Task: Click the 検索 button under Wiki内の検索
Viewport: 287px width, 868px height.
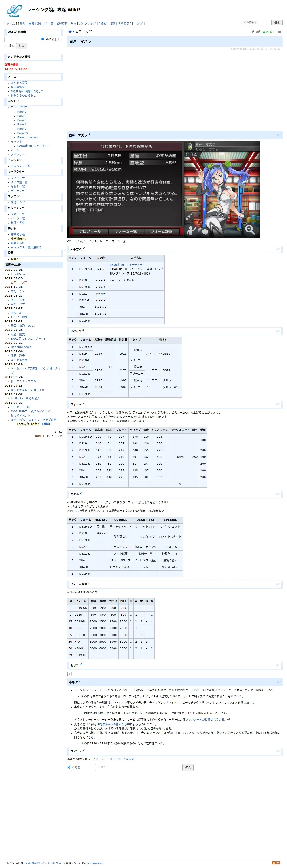Action: (x=21, y=46)
